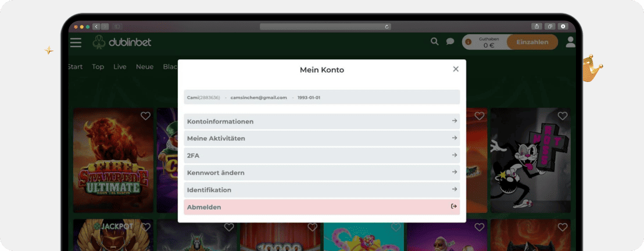Toggle heart on the cartoon cat game
Image resolution: width=644 pixels, height=251 pixels.
562,116
